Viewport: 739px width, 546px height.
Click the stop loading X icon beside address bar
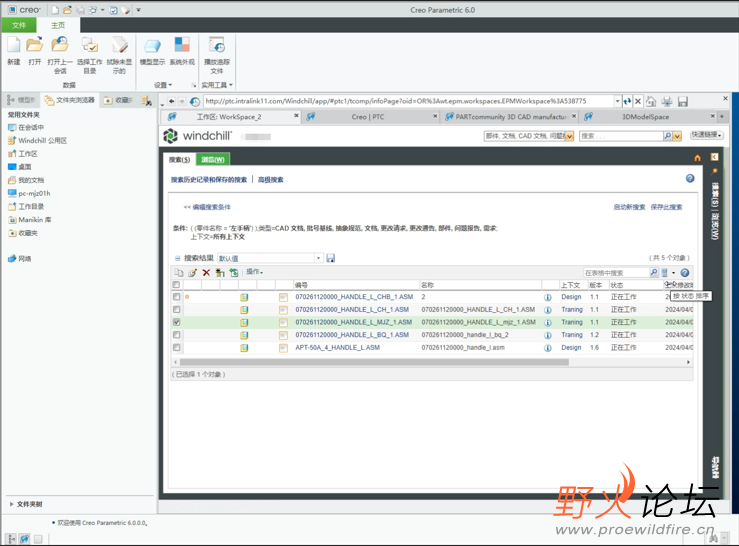click(x=638, y=101)
